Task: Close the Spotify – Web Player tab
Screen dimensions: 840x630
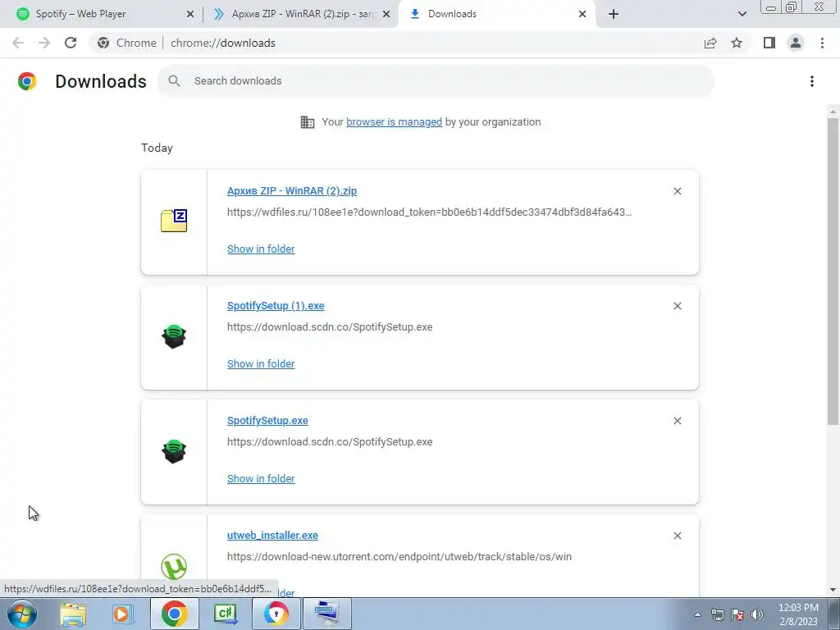Action: point(190,14)
